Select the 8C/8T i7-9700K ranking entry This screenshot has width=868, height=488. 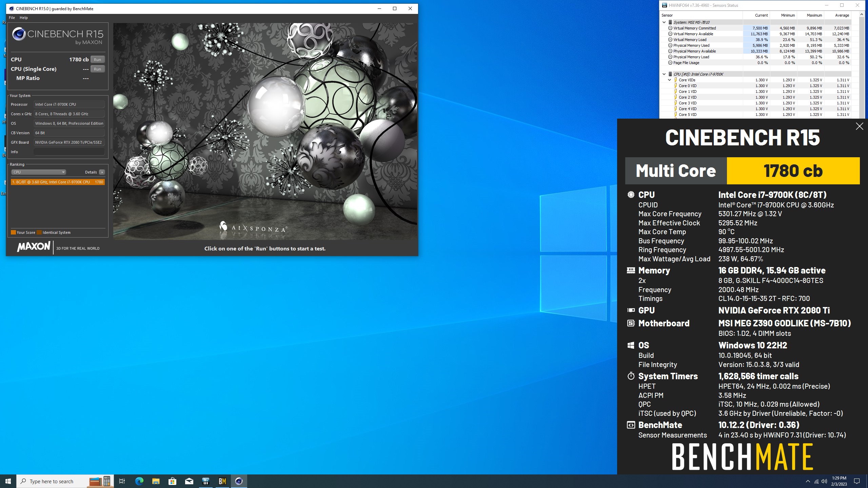click(58, 182)
